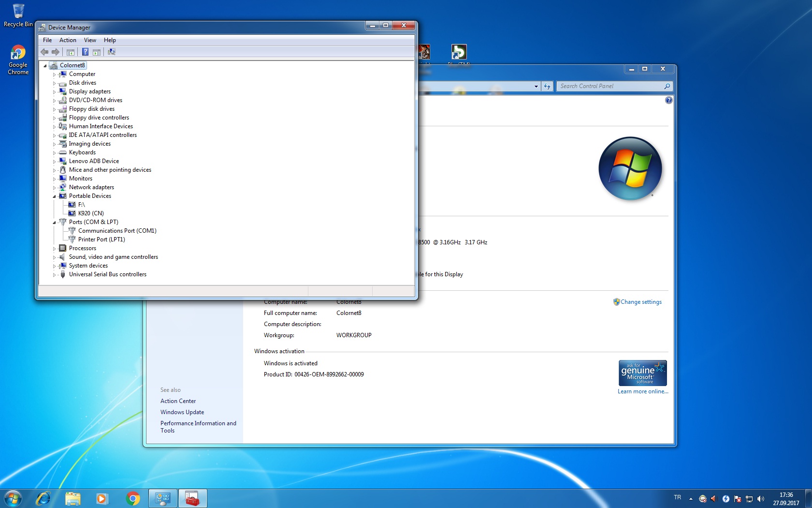Image resolution: width=812 pixels, height=508 pixels.
Task: Open Windows Media Player from the taskbar
Action: [102, 498]
